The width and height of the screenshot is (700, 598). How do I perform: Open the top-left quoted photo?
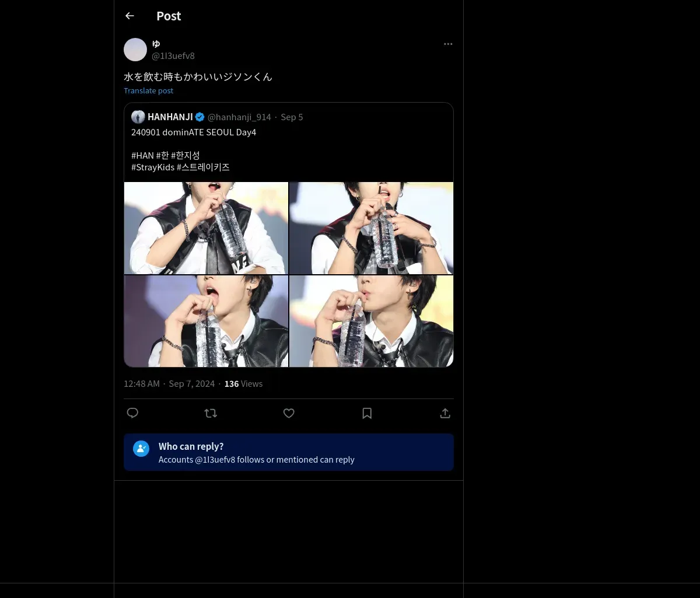206,228
